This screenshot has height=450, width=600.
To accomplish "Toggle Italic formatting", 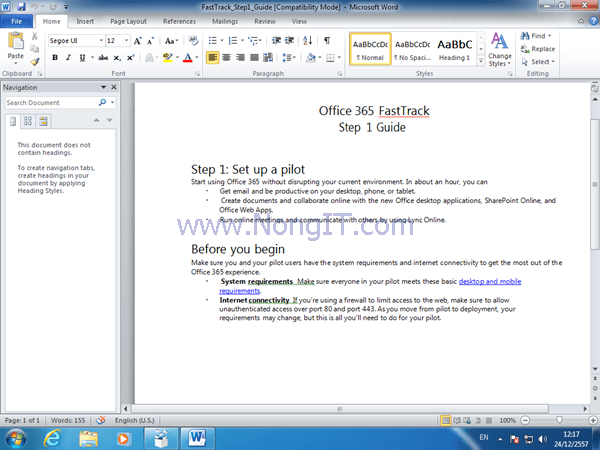I will coord(68,58).
